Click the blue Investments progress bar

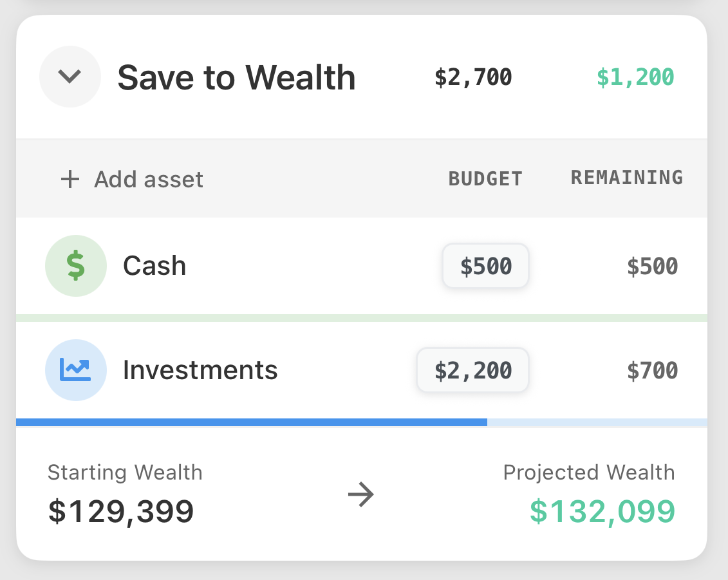[251, 422]
